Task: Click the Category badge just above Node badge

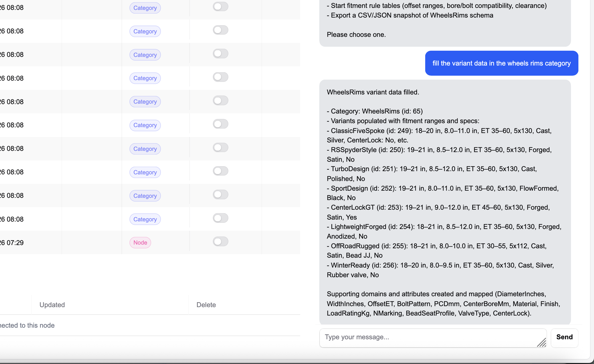Action: 145,219
